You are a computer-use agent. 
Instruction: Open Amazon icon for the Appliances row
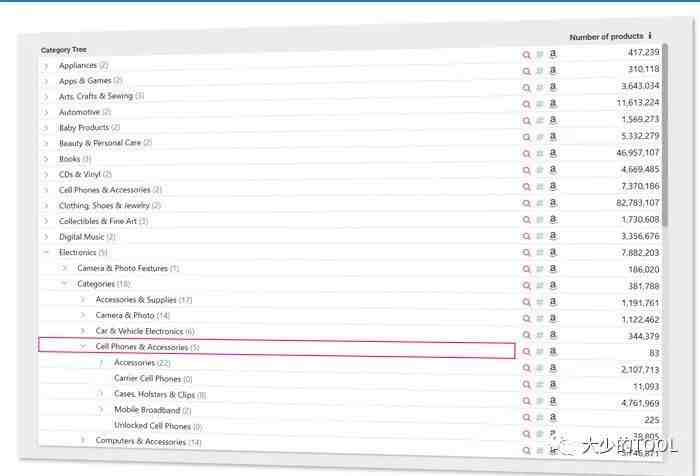[553, 54]
